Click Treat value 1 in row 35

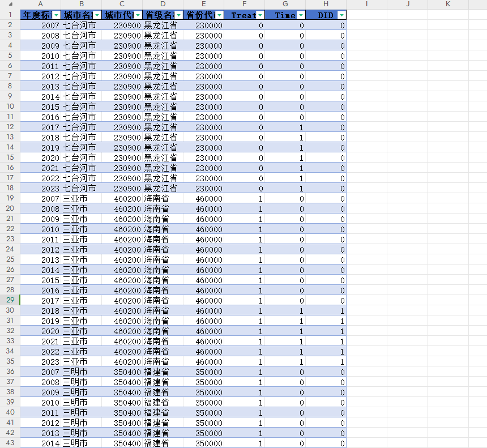coord(245,362)
